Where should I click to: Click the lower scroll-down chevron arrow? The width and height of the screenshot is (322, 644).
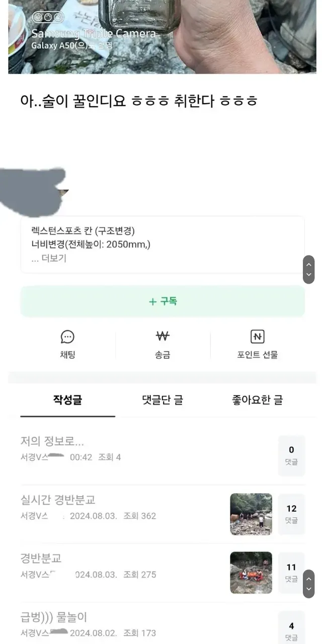[x=309, y=589]
